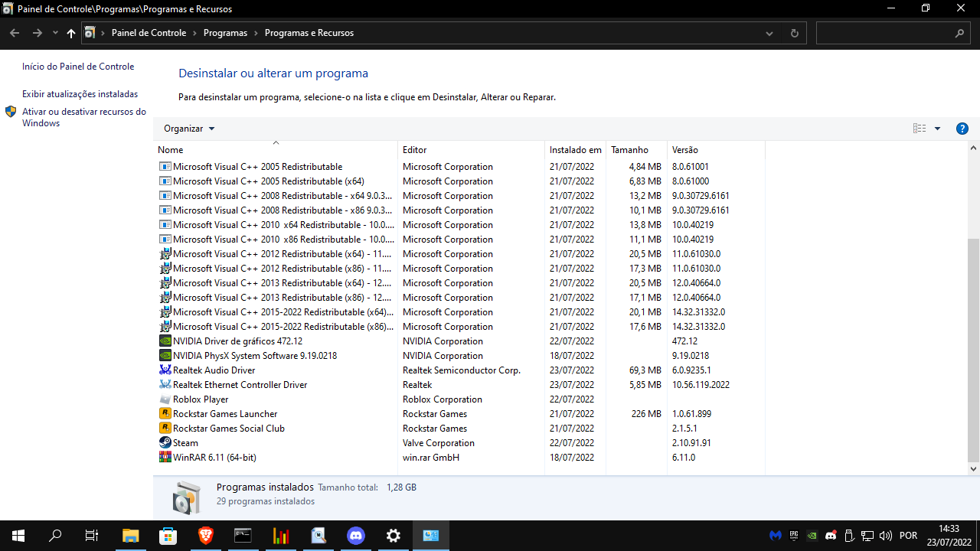Open Exibir atualizações instaladas link
Screen dimensions: 980x551
coord(80,94)
